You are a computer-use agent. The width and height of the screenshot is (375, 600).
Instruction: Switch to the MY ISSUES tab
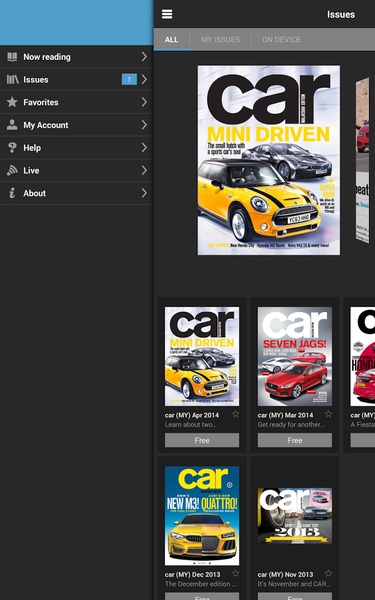click(x=220, y=39)
